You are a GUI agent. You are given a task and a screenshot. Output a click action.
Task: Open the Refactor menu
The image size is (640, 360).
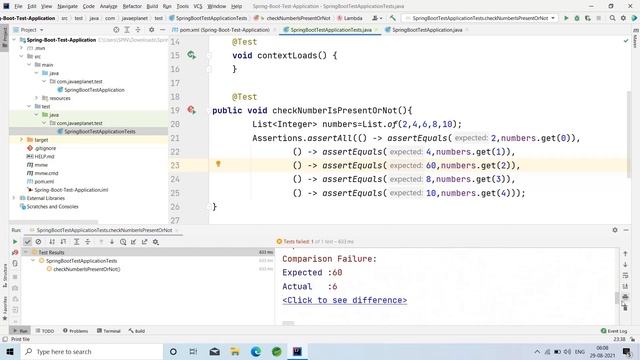coord(132,6)
